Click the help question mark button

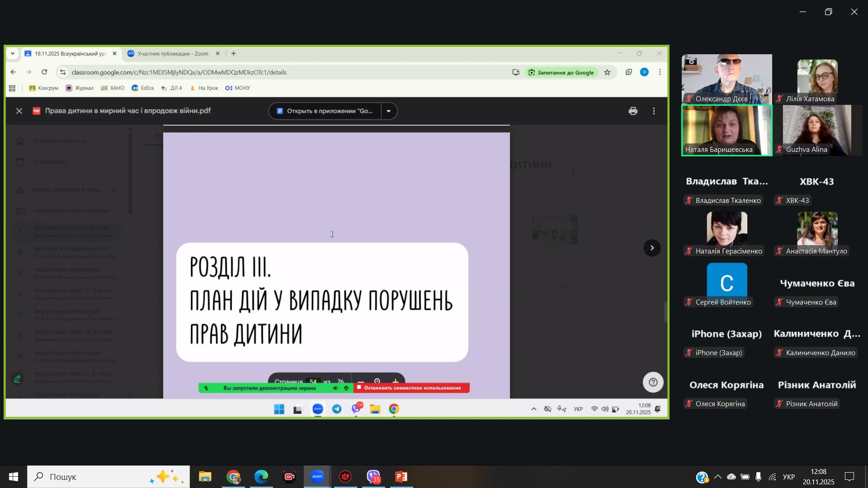pos(653,382)
